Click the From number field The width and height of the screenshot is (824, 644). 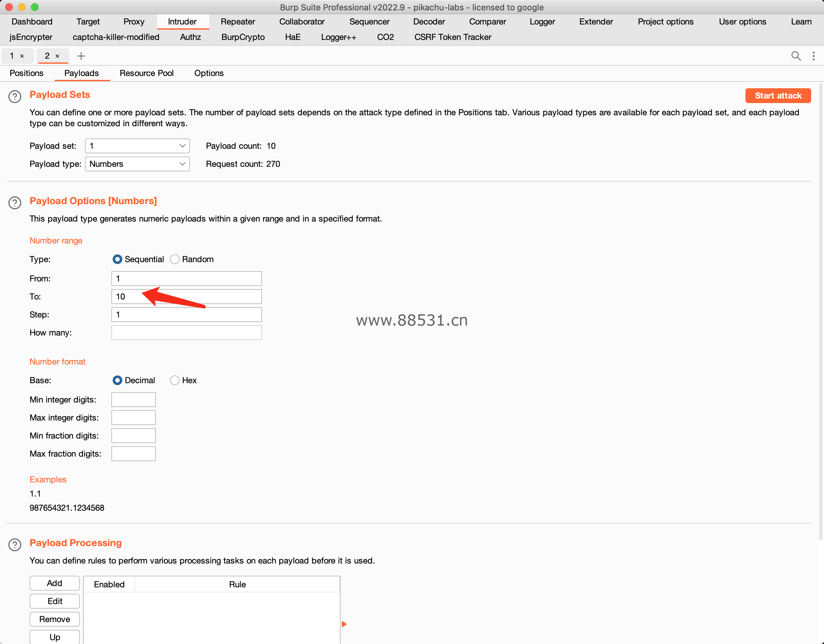point(186,279)
